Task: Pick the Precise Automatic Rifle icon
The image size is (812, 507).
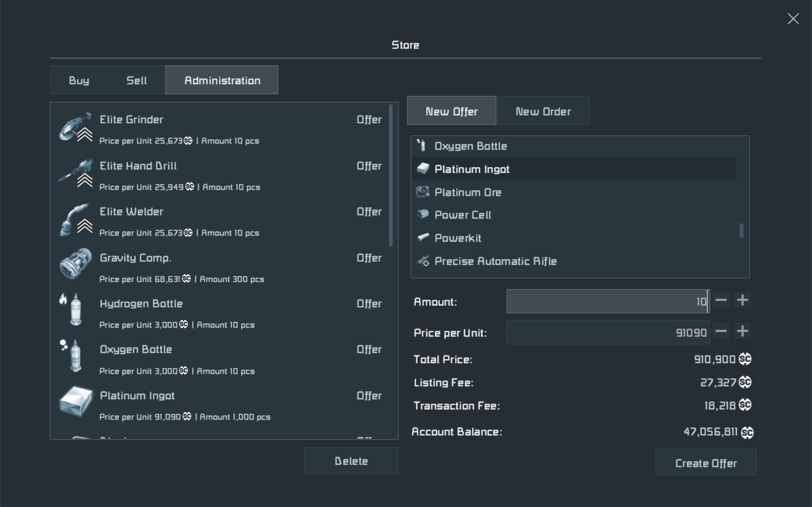Action: point(423,261)
